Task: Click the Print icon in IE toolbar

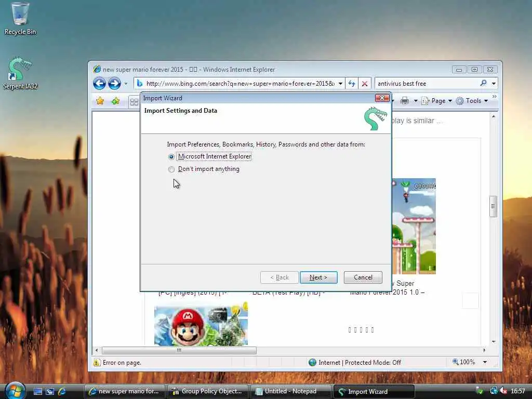Action: [404, 101]
